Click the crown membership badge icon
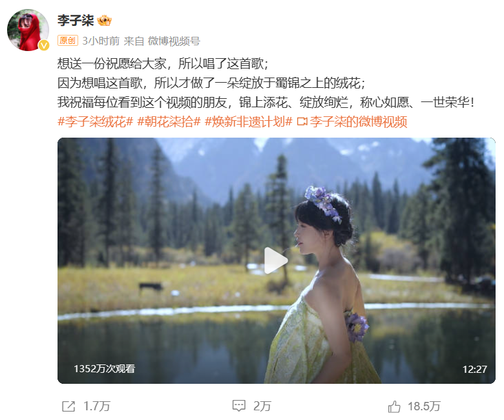Viewport: 504px width, 420px height. [x=105, y=21]
